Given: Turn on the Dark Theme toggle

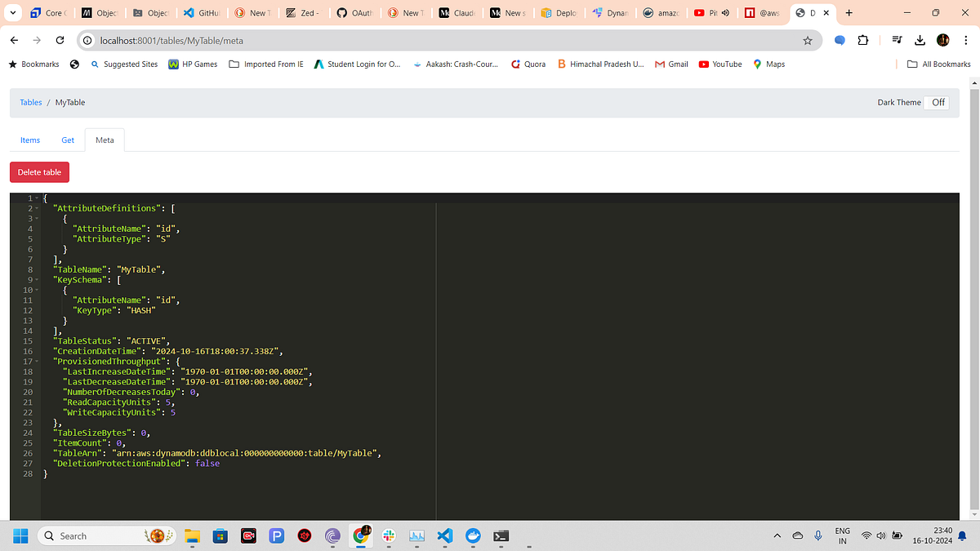Looking at the screenshot, I should click(x=937, y=102).
